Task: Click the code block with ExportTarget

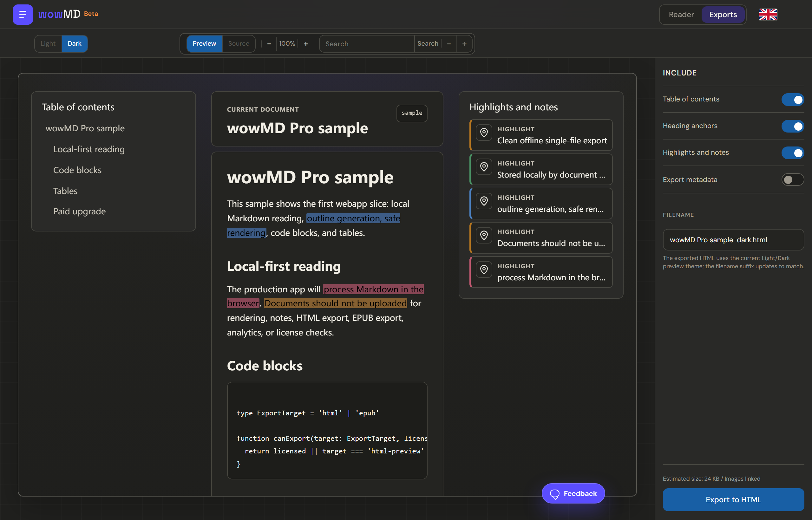Action: 327,431
